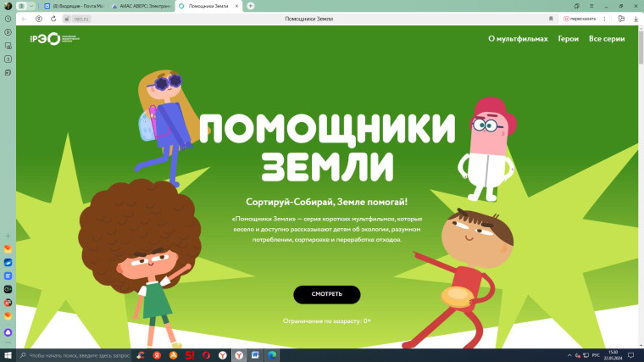The image size is (644, 362).
Task: Switch to the АИАС АВЕРС tab
Action: [x=142, y=6]
